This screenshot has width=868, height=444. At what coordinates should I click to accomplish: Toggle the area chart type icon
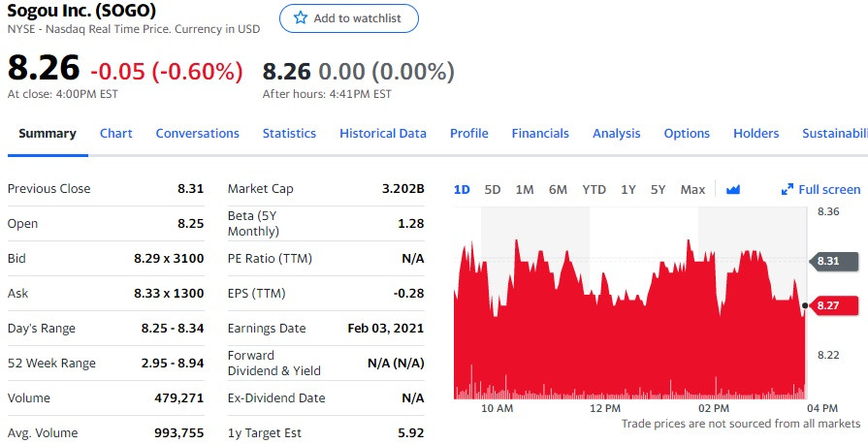click(x=733, y=190)
